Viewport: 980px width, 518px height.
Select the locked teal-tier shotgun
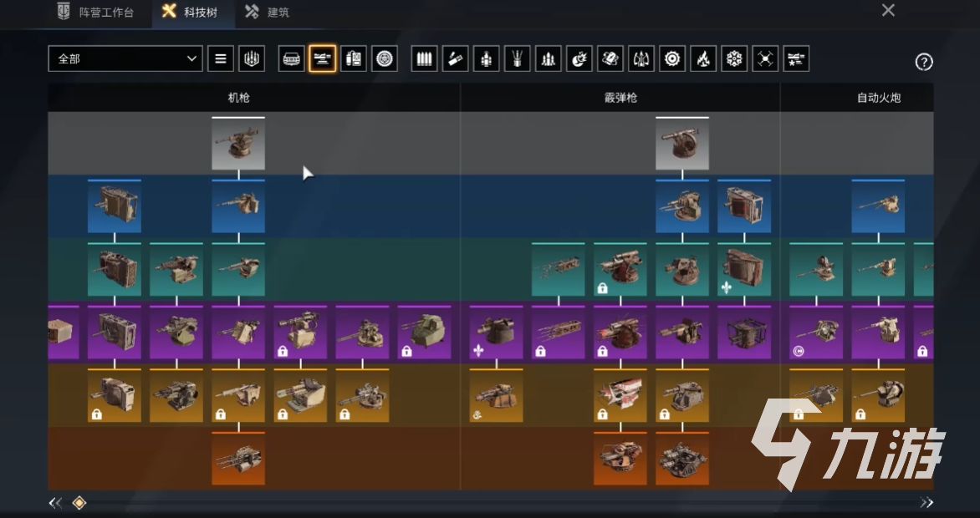pos(620,269)
